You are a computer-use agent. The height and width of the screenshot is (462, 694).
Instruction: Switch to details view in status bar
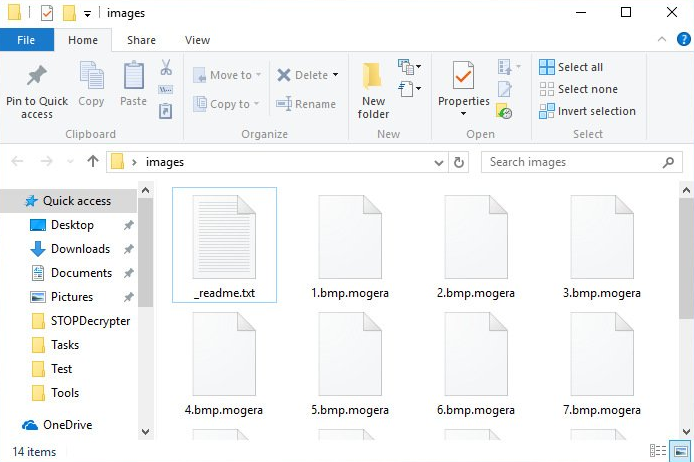pyautogui.click(x=658, y=451)
